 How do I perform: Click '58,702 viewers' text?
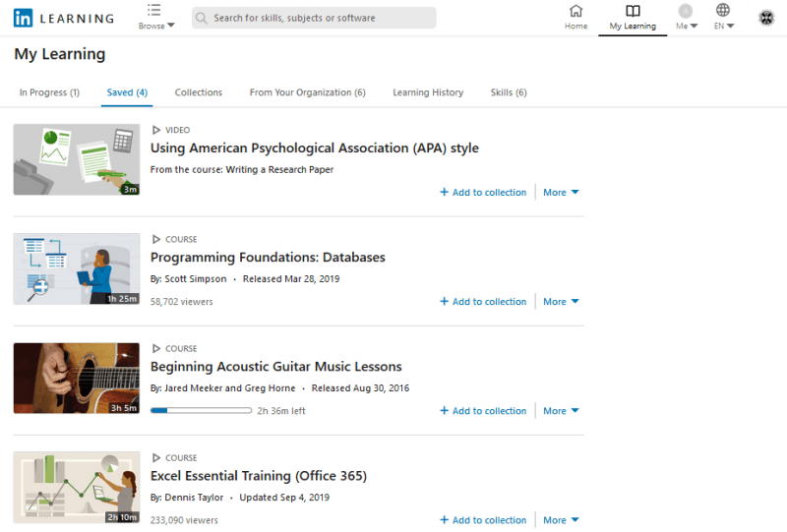point(182,302)
